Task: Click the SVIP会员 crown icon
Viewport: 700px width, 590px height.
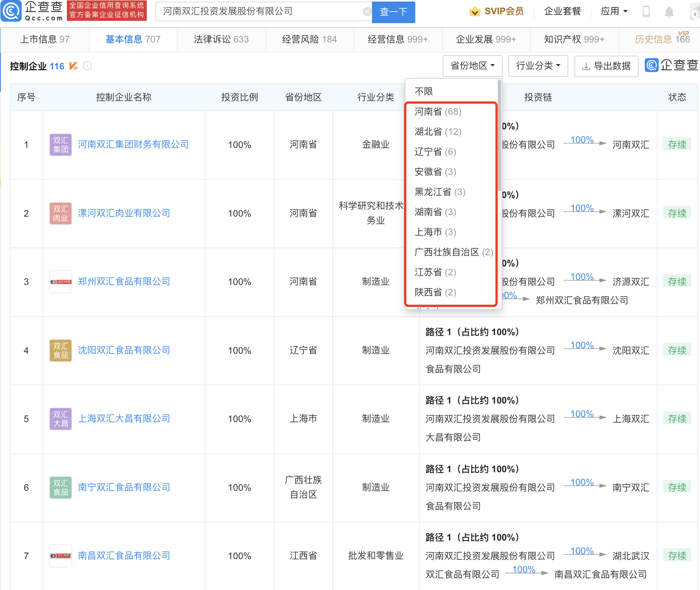Action: [x=474, y=12]
